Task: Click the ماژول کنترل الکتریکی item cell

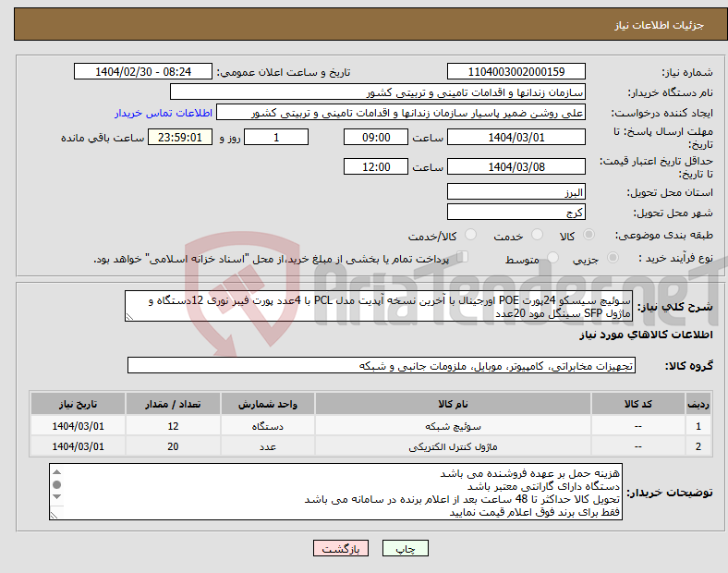Action: pyautogui.click(x=453, y=446)
